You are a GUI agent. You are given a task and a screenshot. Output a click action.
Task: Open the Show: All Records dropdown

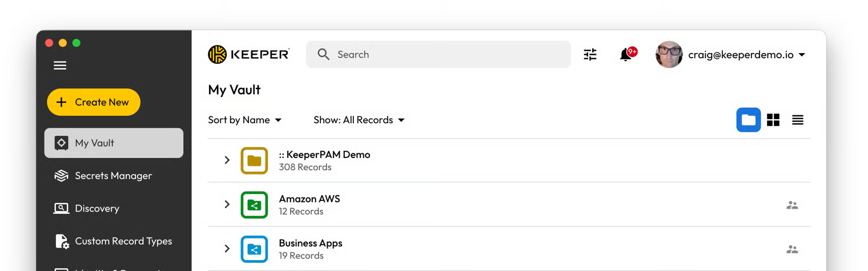(359, 120)
